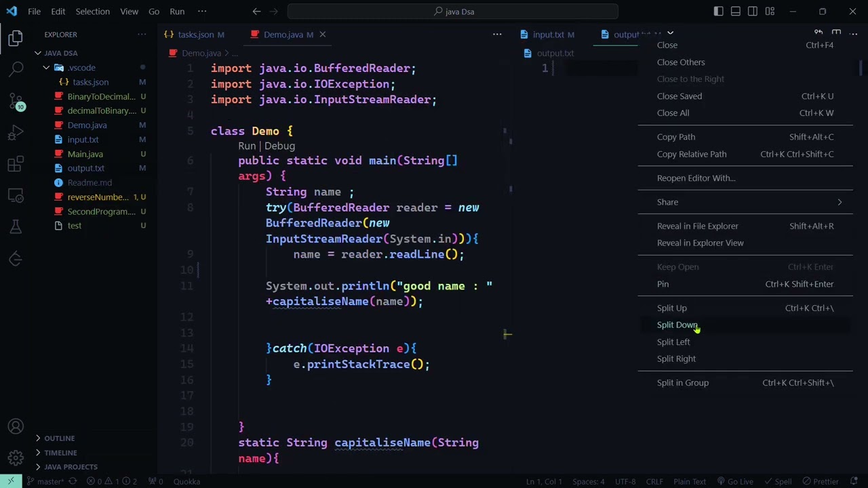Change Plain Text language mode
This screenshot has height=488, width=868.
click(x=690, y=481)
